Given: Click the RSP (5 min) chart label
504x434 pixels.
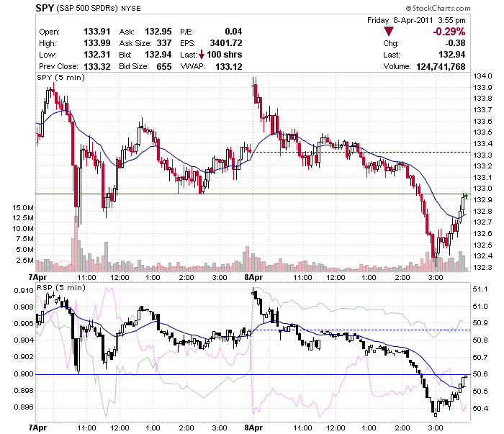Looking at the screenshot, I should [x=61, y=287].
